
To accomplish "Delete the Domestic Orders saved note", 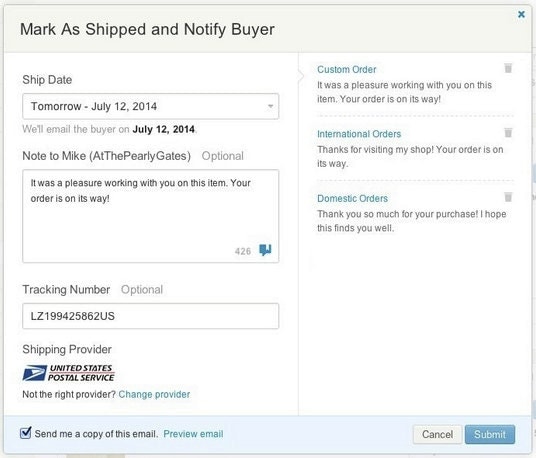I will (x=508, y=197).
